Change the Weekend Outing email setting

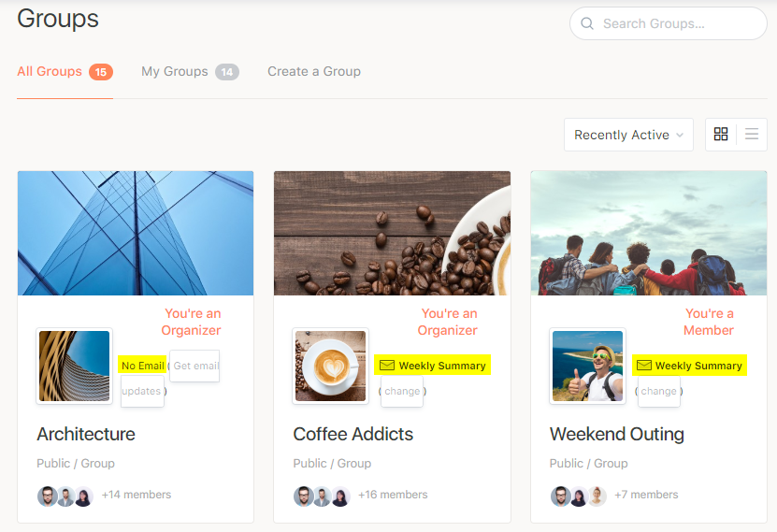659,391
